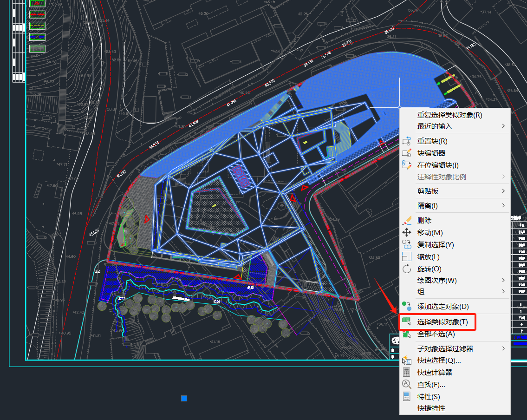Click the Reset Block (重置块) icon
The width and height of the screenshot is (527, 420).
407,141
